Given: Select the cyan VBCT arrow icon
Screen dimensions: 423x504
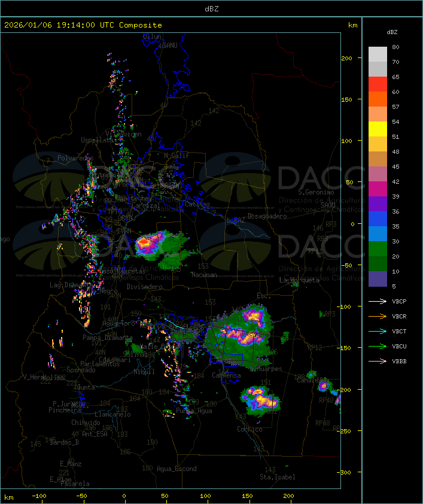Looking at the screenshot, I should pyautogui.click(x=378, y=331).
